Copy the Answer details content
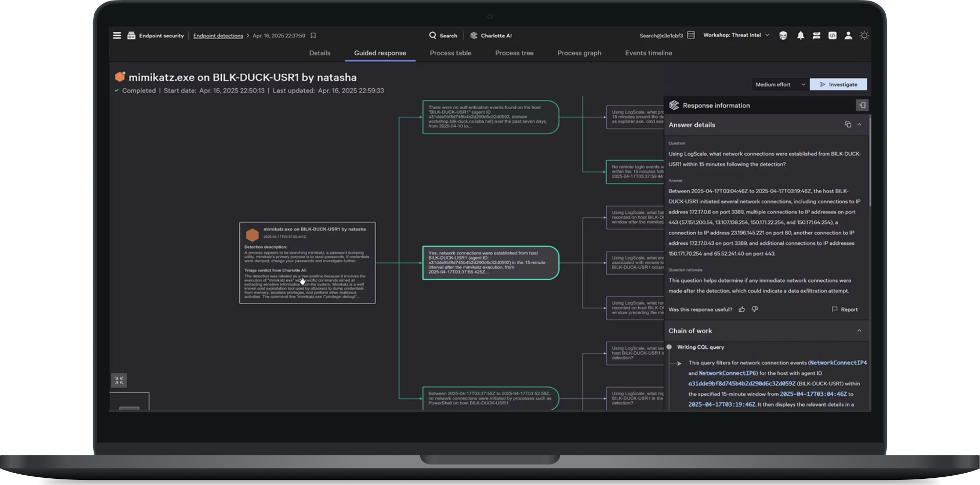Image resolution: width=980 pixels, height=485 pixels. pos(848,124)
